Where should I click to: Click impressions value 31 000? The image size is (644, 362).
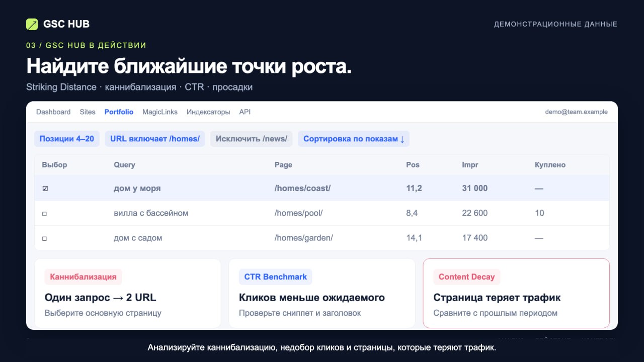pyautogui.click(x=475, y=189)
